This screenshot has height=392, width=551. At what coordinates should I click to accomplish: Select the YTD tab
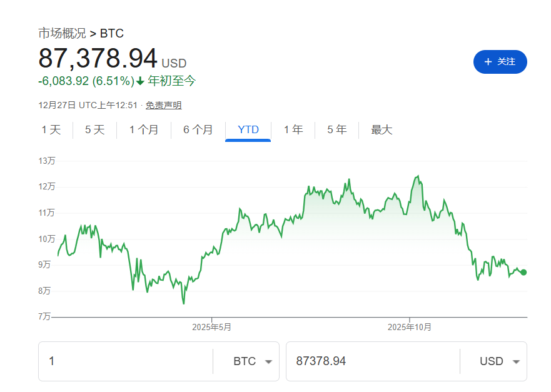pyautogui.click(x=248, y=129)
